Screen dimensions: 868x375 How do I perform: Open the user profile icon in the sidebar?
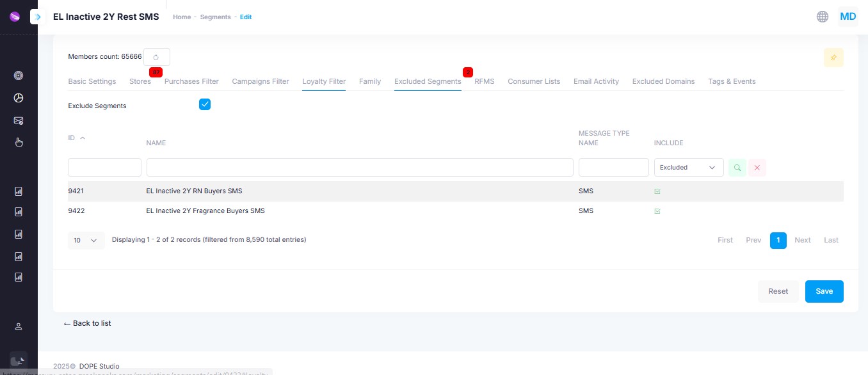click(x=19, y=326)
